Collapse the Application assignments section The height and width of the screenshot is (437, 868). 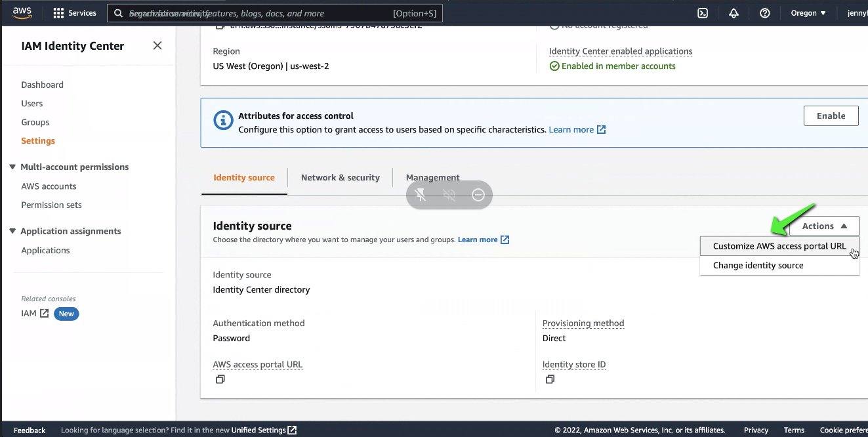(x=12, y=231)
